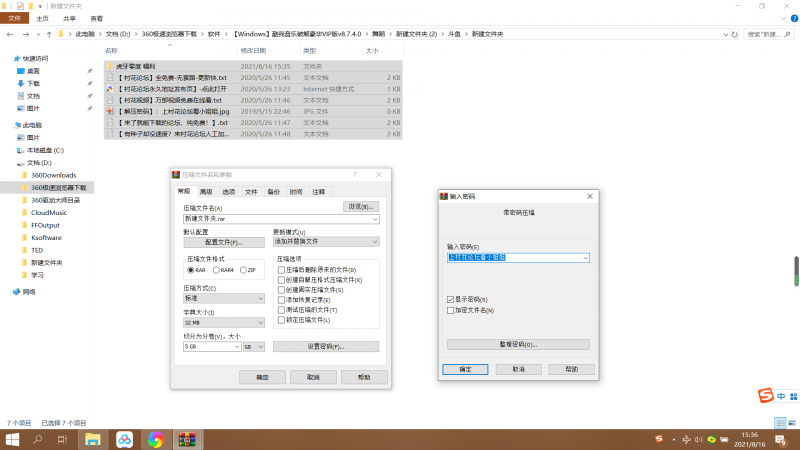Open WinRAR from the taskbar
The width and height of the screenshot is (800, 450).
click(185, 439)
